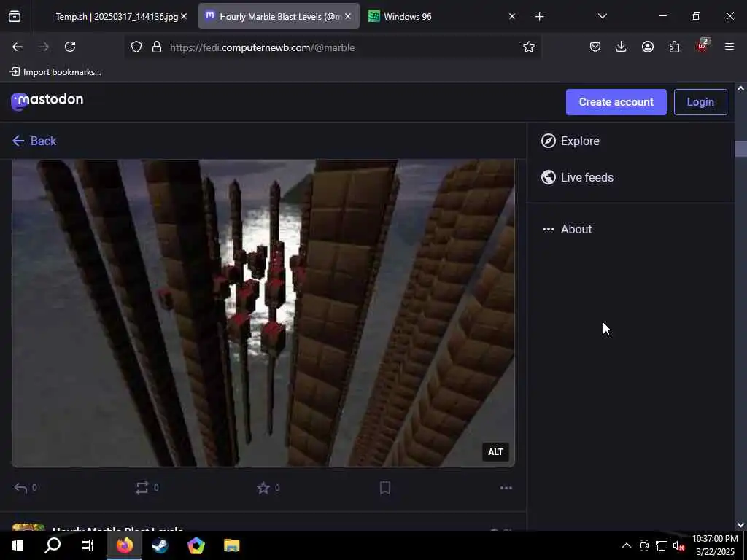Go back using the Back link
Screen dimensions: 747x560
click(x=34, y=141)
